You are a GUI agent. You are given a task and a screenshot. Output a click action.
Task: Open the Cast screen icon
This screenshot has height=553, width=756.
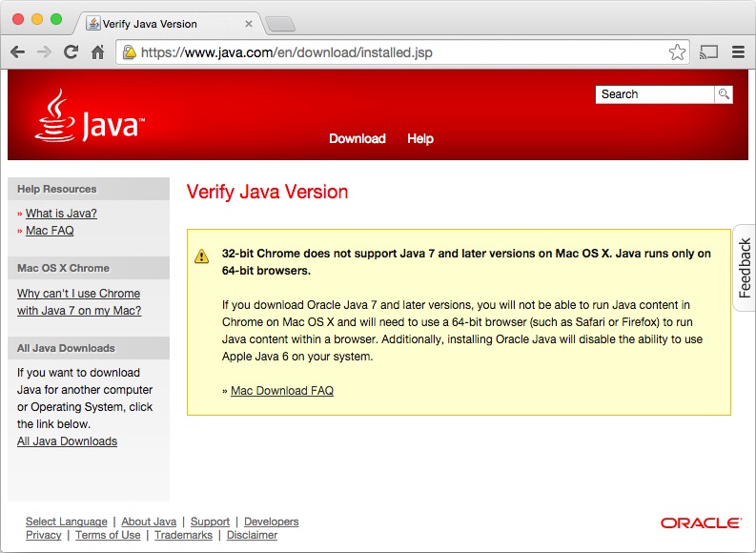tap(708, 52)
